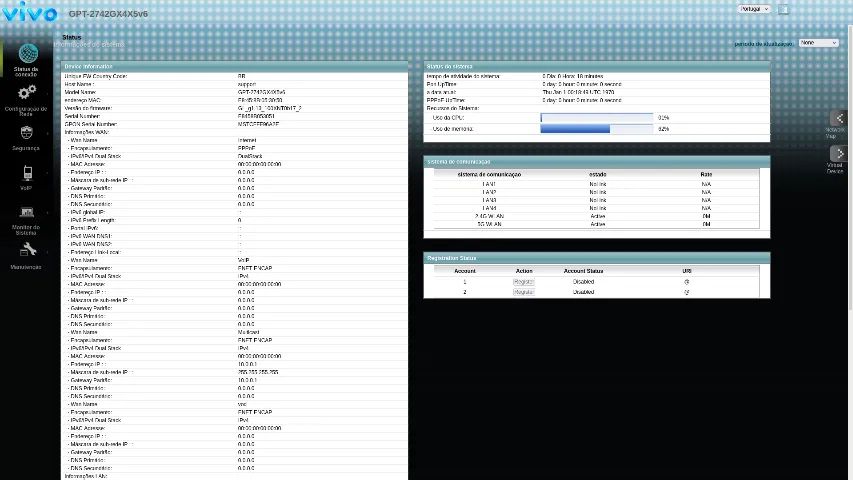Screen dimensions: 853x480
Task: Click the estado column header
Action: tap(597, 175)
